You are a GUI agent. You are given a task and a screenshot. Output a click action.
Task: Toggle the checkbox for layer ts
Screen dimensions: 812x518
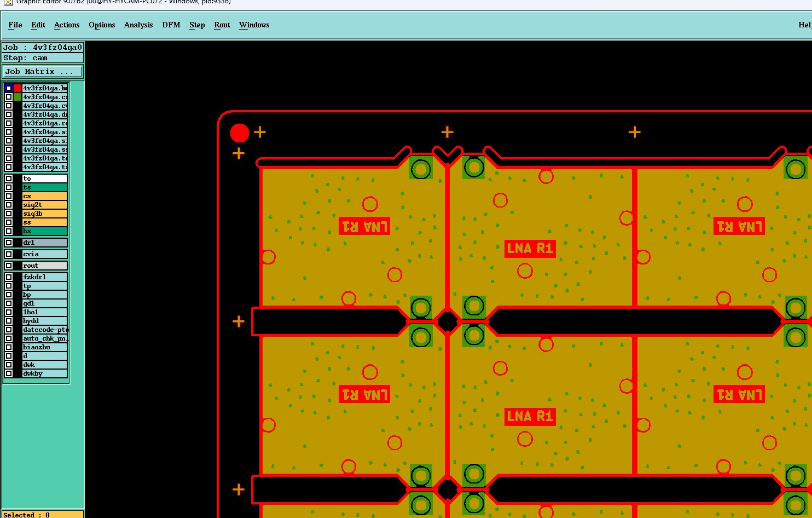click(x=9, y=187)
